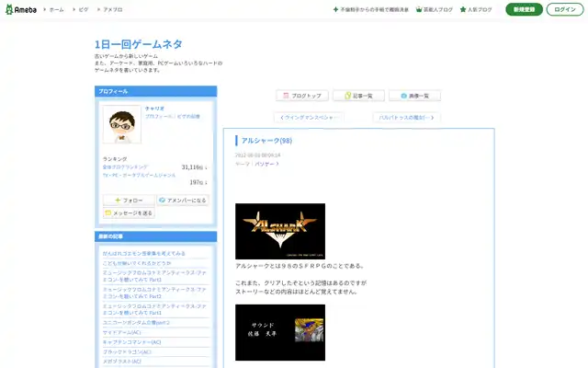Click the crown icon for 芸能人ブログ
Viewport: 588px width, 368px height.
click(x=419, y=9)
